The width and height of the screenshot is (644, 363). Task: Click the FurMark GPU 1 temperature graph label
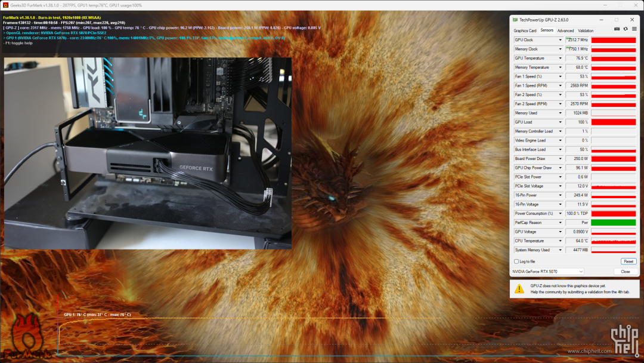pos(97,315)
